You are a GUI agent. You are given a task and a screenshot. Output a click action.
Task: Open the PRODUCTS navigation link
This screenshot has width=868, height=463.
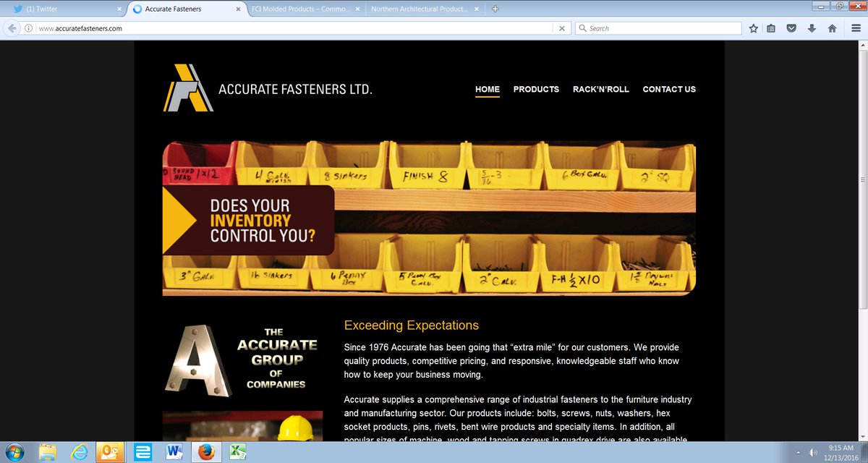click(536, 90)
